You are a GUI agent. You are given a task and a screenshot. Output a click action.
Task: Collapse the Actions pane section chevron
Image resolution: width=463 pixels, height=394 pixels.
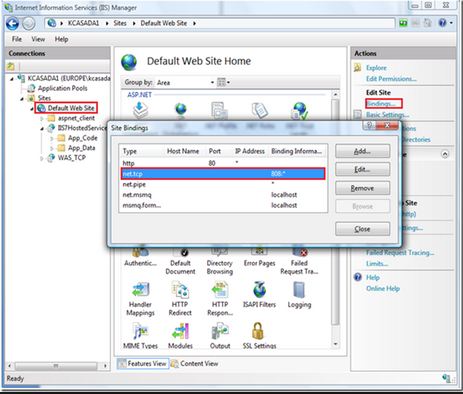click(x=445, y=154)
